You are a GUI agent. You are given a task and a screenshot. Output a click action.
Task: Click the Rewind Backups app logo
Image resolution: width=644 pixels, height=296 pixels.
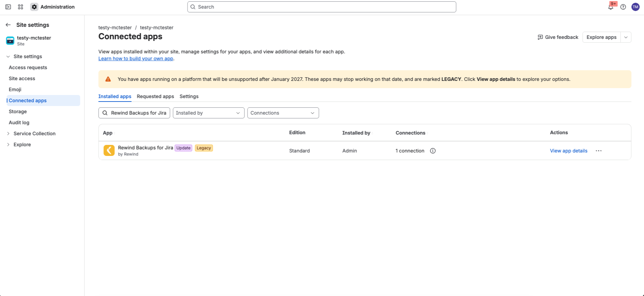point(109,150)
